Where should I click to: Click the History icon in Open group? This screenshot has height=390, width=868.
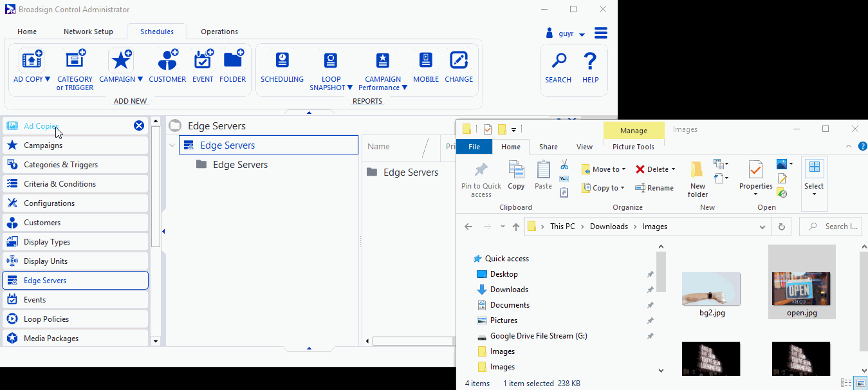[782, 192]
